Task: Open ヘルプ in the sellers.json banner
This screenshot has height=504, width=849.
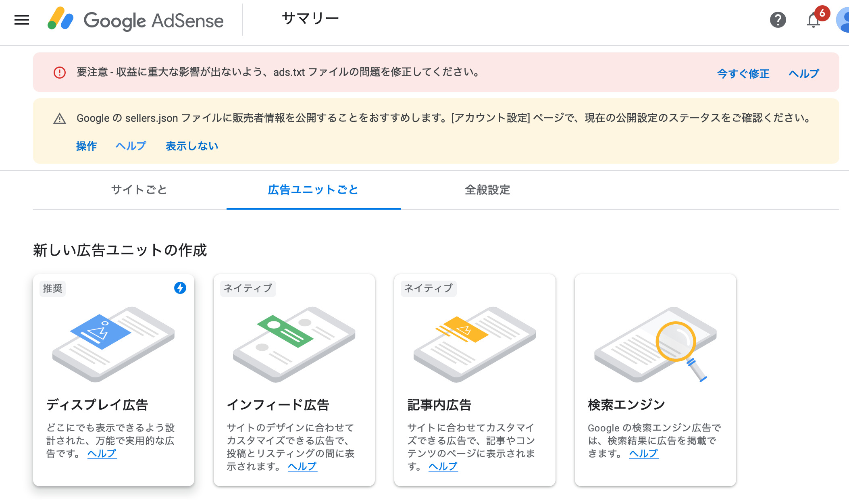Action: [x=131, y=146]
